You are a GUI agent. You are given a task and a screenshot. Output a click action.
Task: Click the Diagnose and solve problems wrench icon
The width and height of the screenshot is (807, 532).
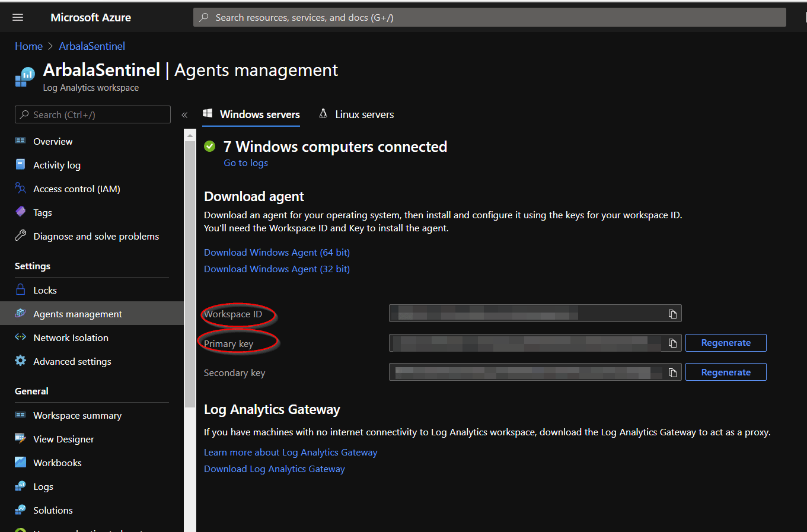(x=20, y=235)
